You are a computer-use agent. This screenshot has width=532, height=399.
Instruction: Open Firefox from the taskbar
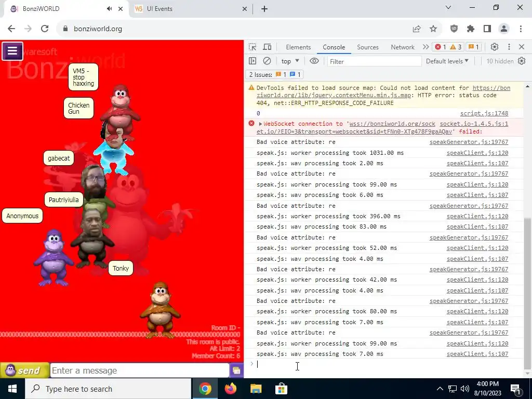[231, 389]
